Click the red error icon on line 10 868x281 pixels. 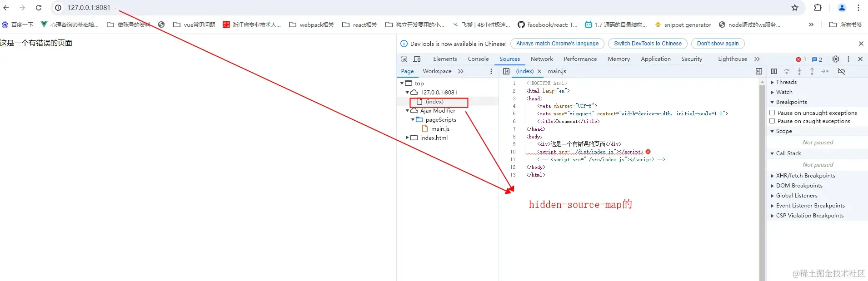pos(648,152)
